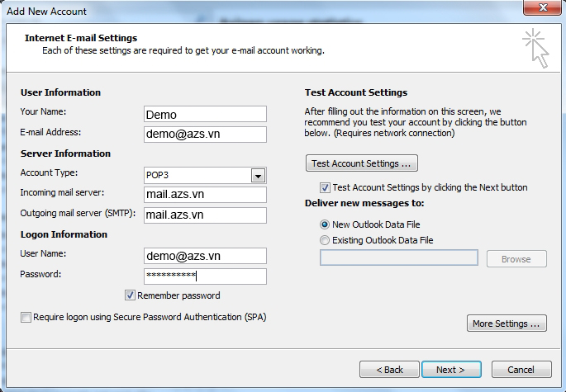The height and width of the screenshot is (392, 566).
Task: Click the Incoming mail server field
Action: tap(205, 195)
